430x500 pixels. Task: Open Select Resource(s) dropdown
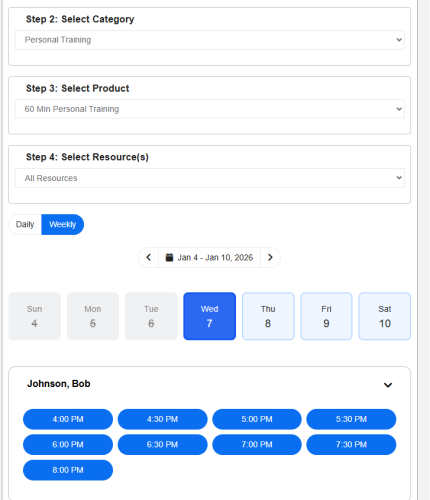pyautogui.click(x=210, y=178)
